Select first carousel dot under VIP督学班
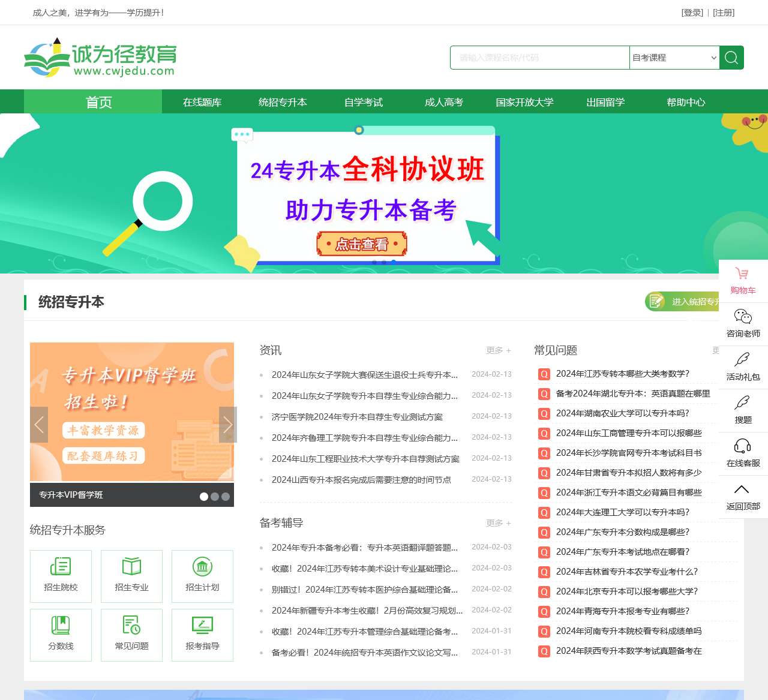The width and height of the screenshot is (768, 700). [204, 496]
